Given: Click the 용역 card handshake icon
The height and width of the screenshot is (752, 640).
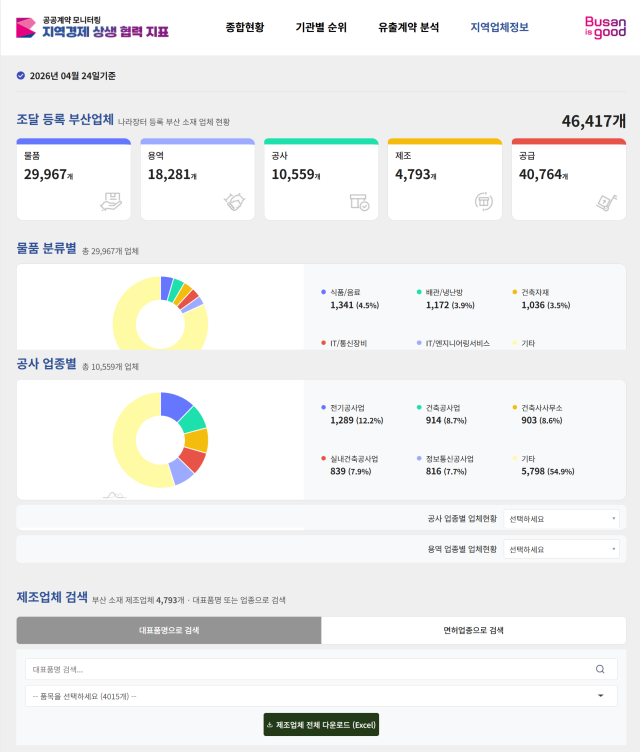Looking at the screenshot, I should point(235,201).
